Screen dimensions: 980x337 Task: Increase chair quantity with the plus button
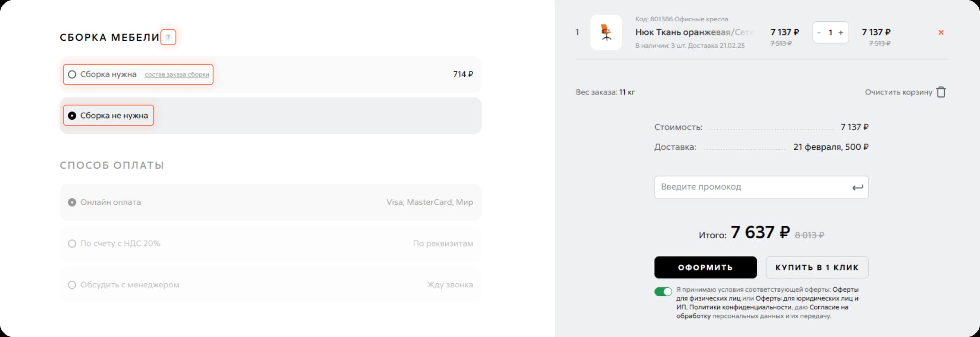(841, 32)
